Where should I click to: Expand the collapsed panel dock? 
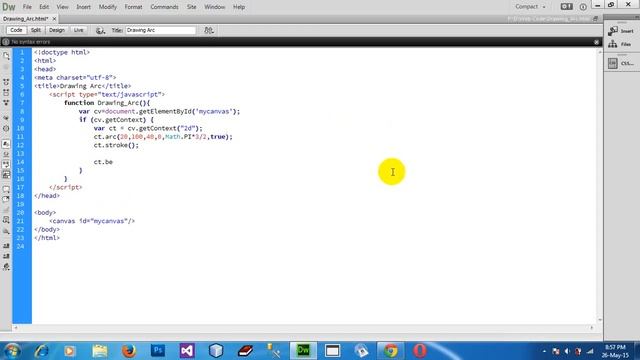[x=636, y=17]
